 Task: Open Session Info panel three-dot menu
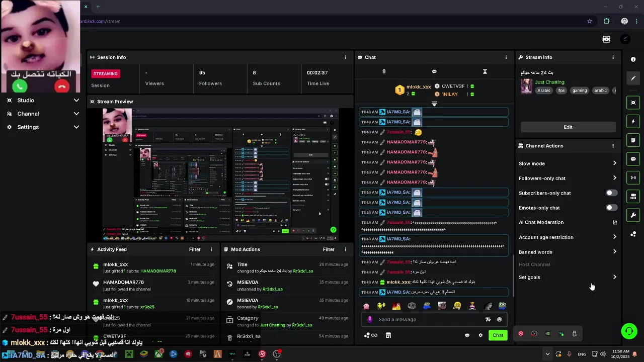[x=345, y=57]
